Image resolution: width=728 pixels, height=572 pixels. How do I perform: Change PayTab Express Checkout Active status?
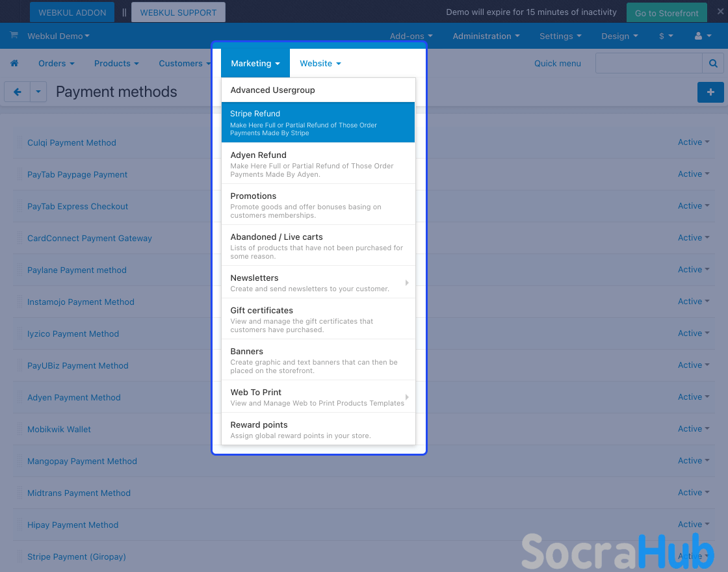tap(694, 205)
